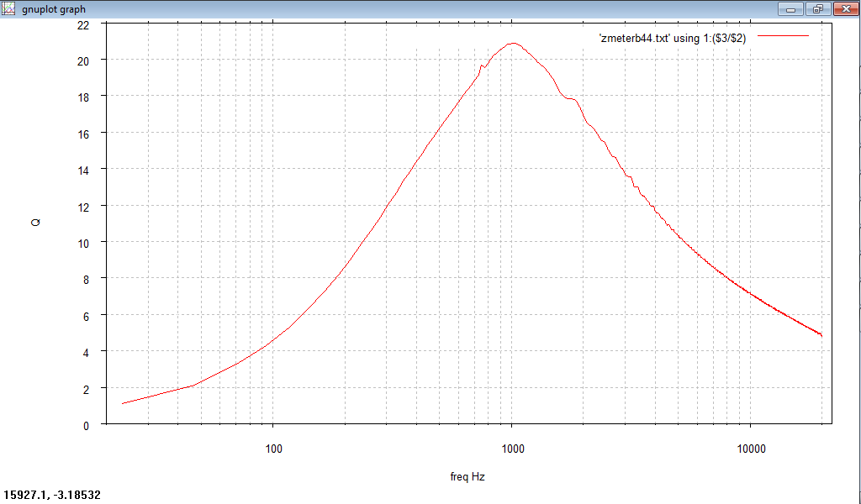Click the '12' y-axis tick label
This screenshot has height=504, width=861.
(x=83, y=207)
